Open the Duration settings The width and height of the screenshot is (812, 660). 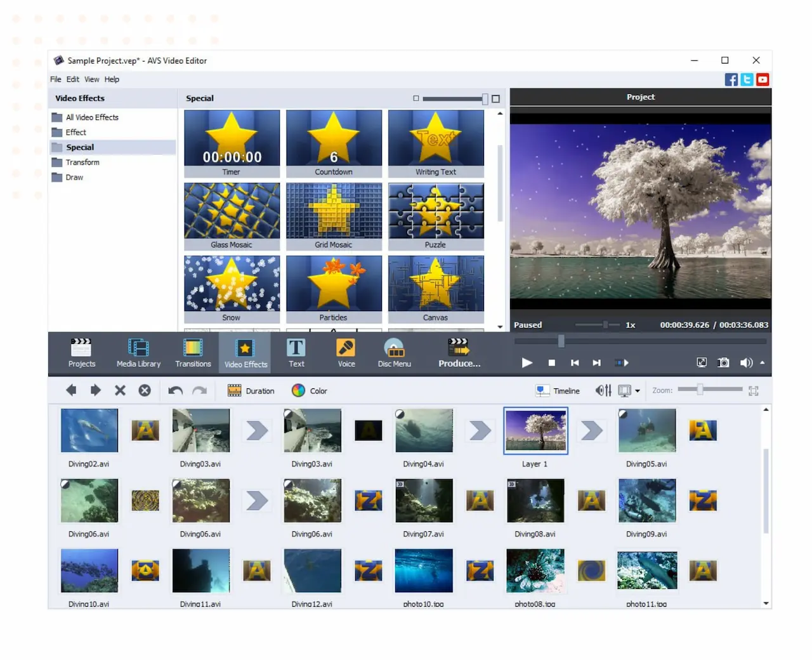(x=252, y=390)
